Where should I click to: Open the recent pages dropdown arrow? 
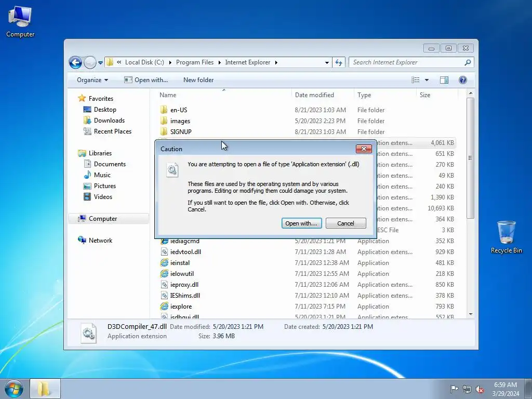point(100,63)
